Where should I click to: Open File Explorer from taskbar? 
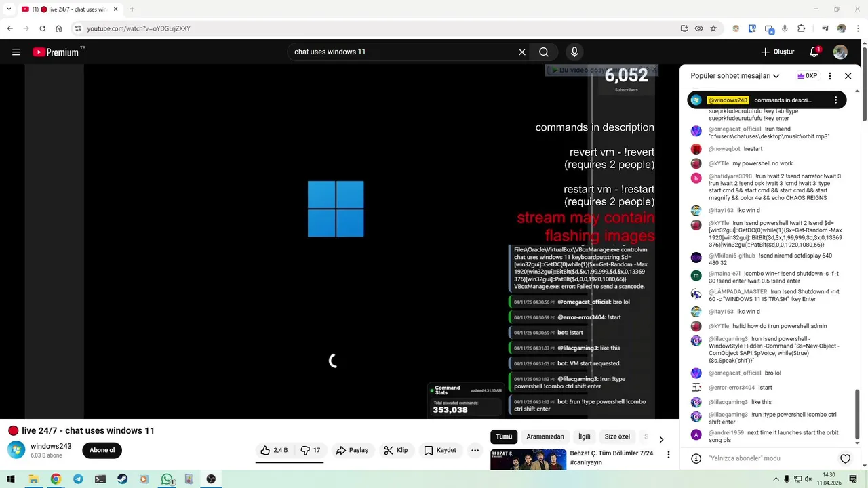tap(33, 479)
